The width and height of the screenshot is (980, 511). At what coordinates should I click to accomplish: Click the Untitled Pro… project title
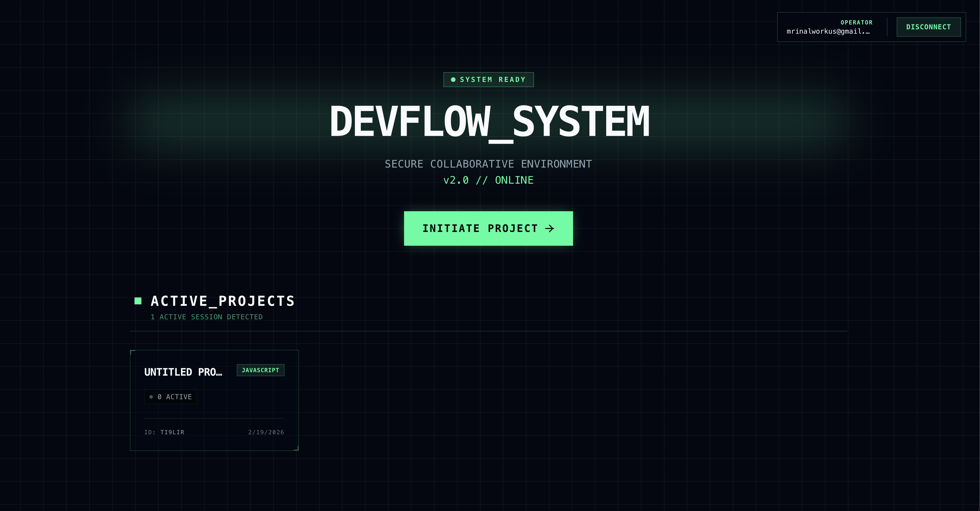[x=183, y=372]
